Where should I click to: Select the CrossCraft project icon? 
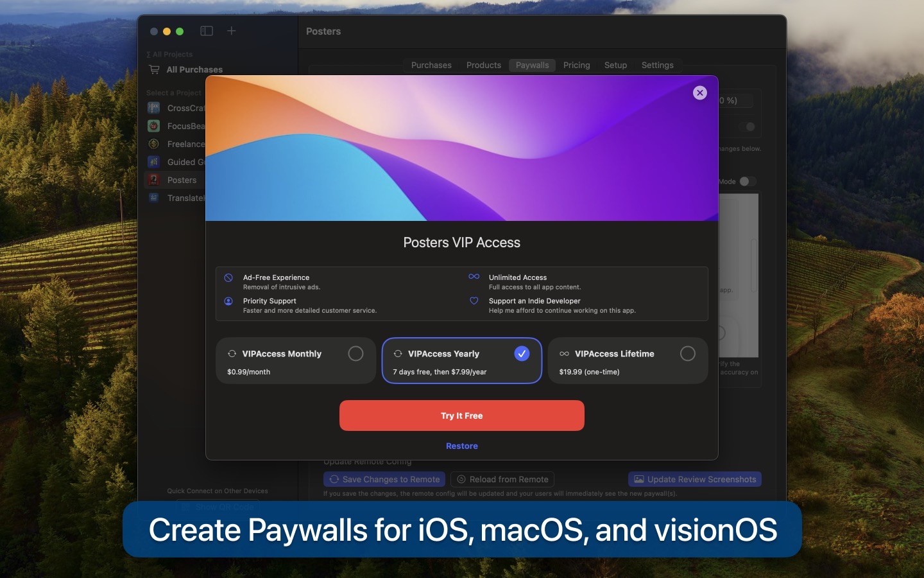pyautogui.click(x=154, y=108)
